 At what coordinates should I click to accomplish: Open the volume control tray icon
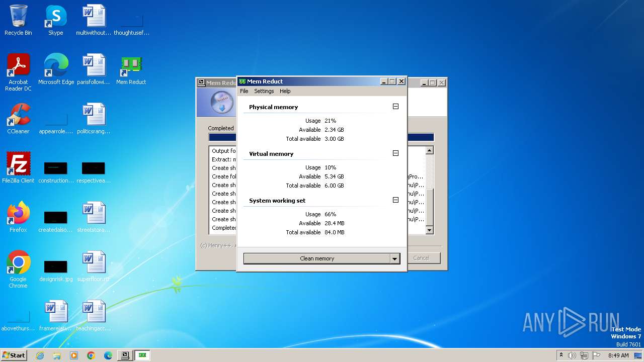pos(572,355)
